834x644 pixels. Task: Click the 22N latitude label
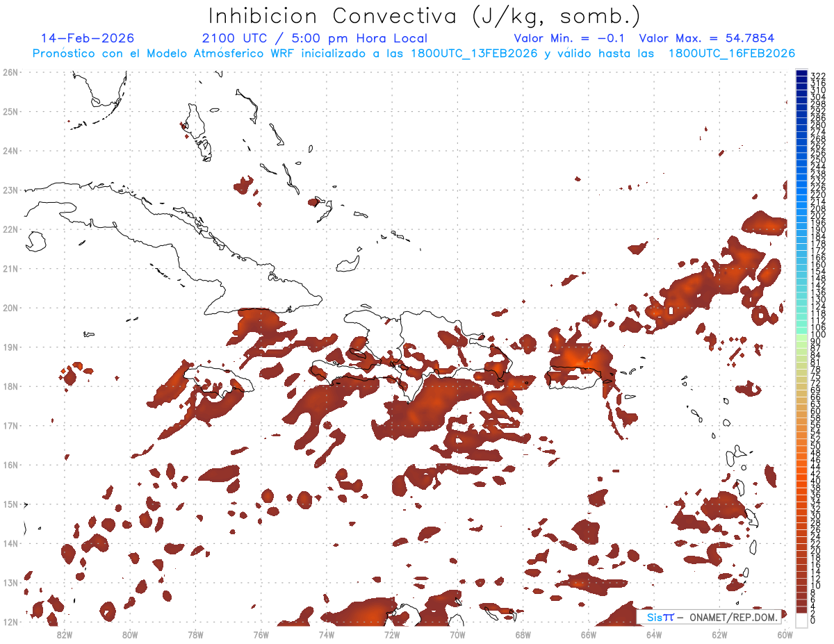(x=10, y=229)
